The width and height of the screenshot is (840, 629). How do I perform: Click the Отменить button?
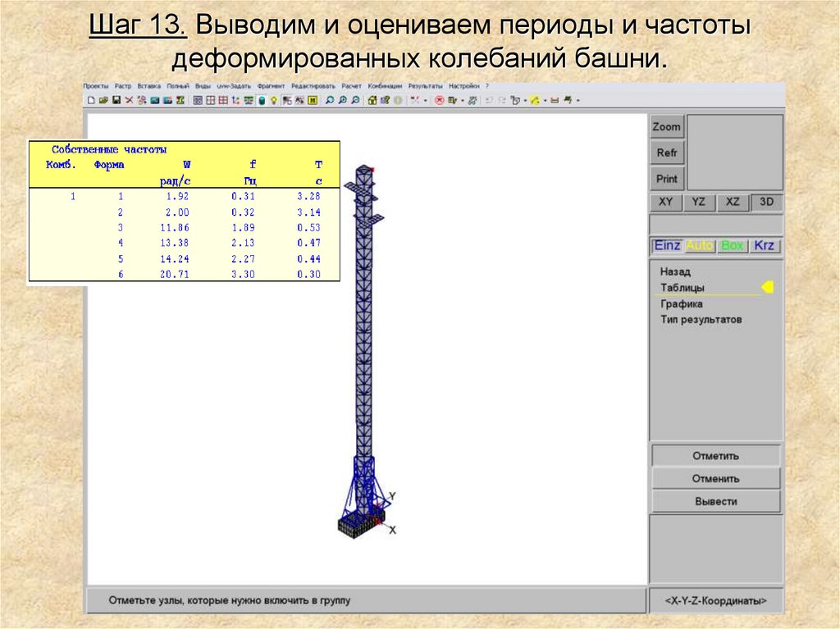click(715, 478)
